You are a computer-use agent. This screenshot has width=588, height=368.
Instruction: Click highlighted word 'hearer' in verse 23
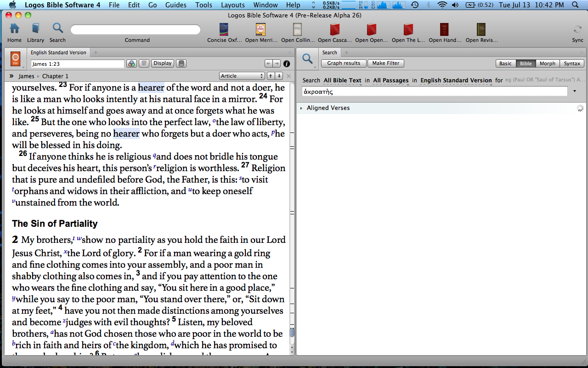[x=151, y=87]
